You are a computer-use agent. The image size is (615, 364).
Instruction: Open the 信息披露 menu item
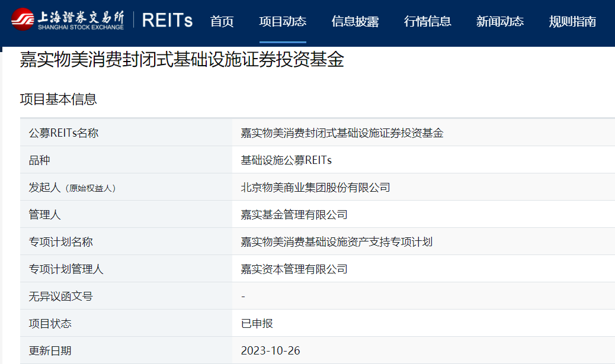(355, 22)
